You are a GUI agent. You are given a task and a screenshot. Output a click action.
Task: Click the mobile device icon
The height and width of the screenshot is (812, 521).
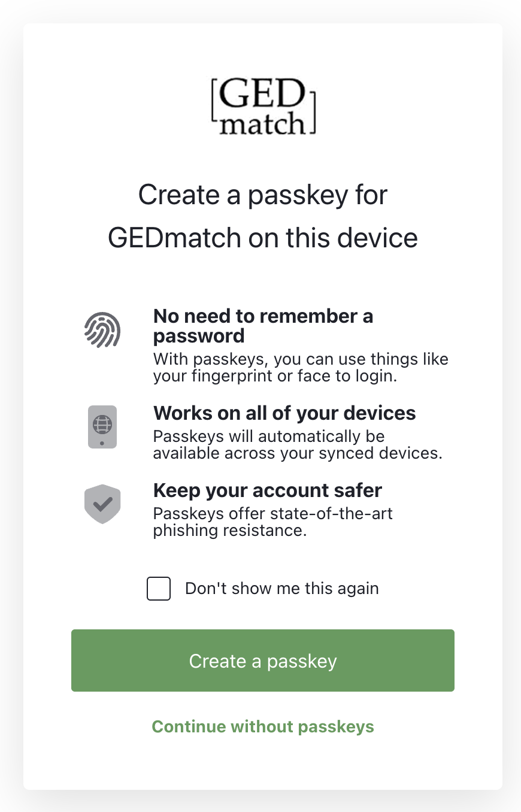point(102,427)
